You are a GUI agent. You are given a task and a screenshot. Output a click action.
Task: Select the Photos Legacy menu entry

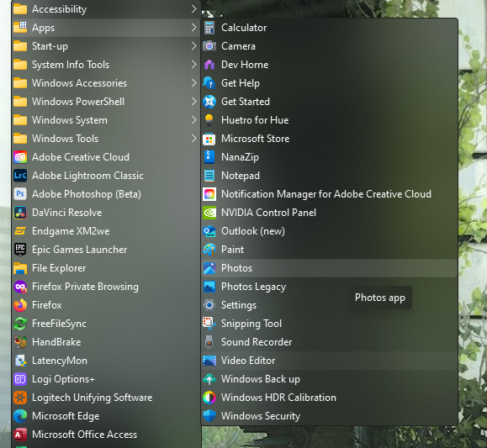(x=329, y=287)
